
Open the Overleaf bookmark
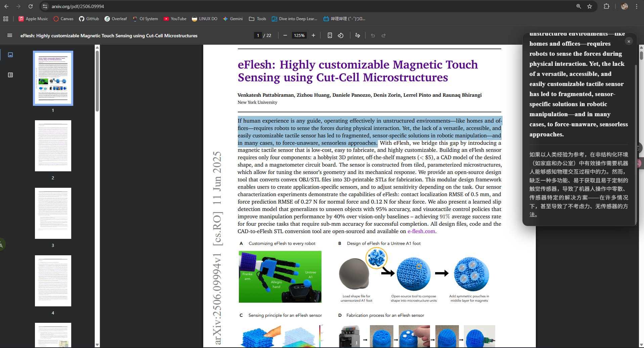point(116,19)
